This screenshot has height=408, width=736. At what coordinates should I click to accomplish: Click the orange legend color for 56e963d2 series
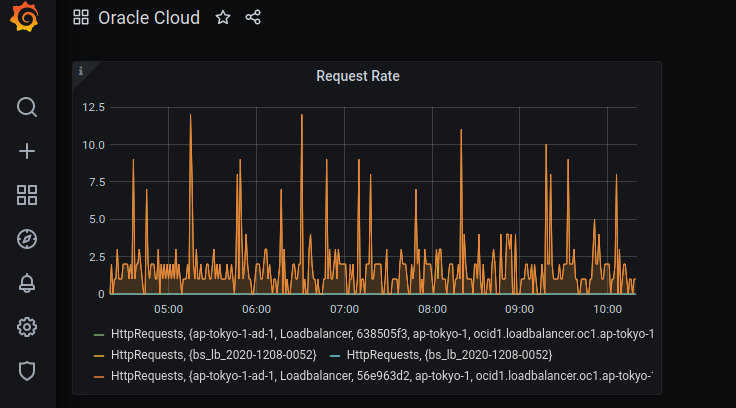click(x=99, y=377)
